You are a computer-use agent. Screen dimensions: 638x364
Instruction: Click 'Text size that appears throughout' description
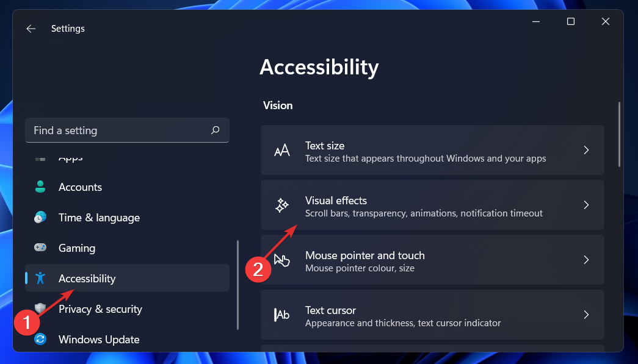tap(426, 159)
